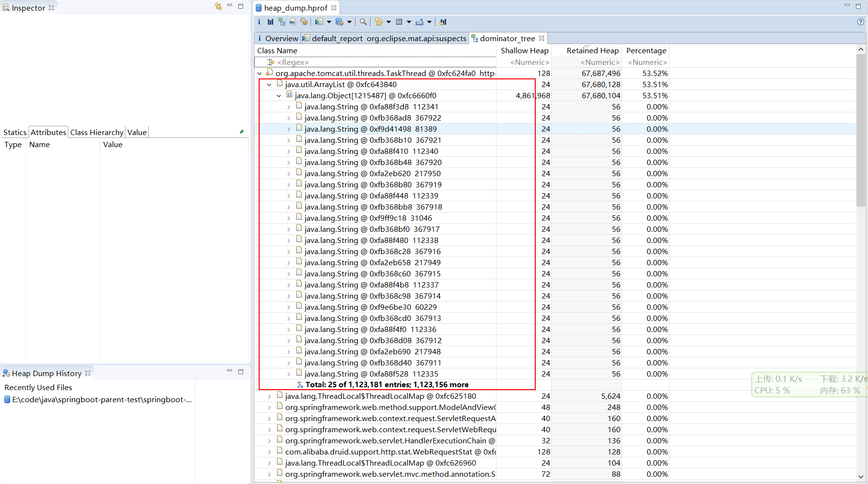Click the export results icon
This screenshot has height=484, width=868.
tap(419, 22)
